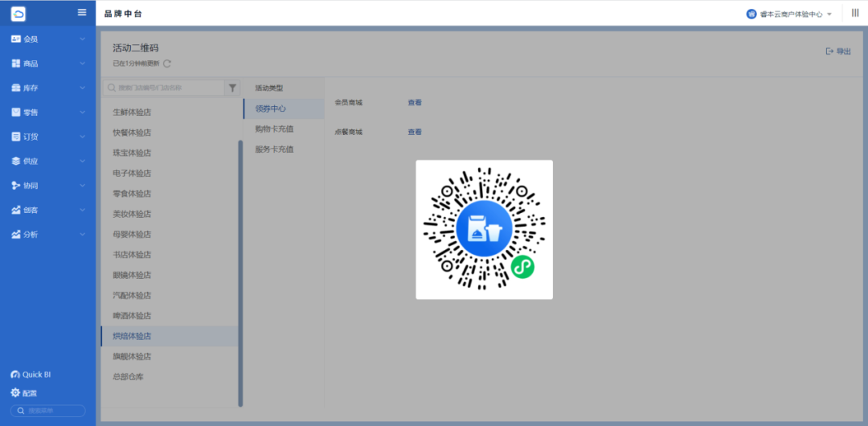Focus the store search input field

click(x=164, y=88)
